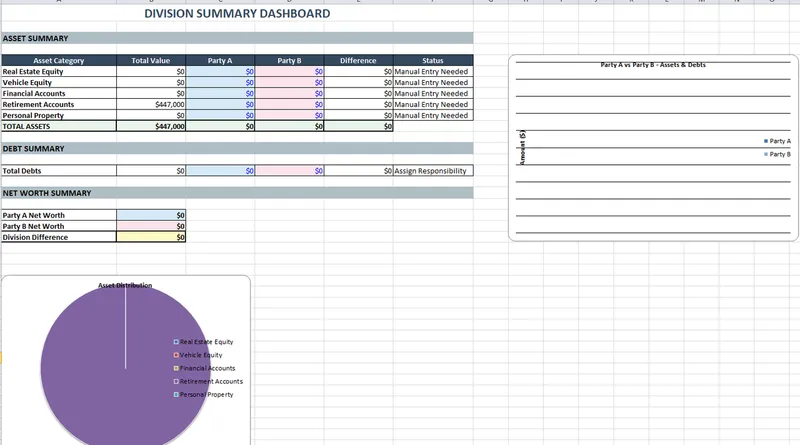Select the Party A column header
This screenshot has width=800, height=445.
point(220,60)
